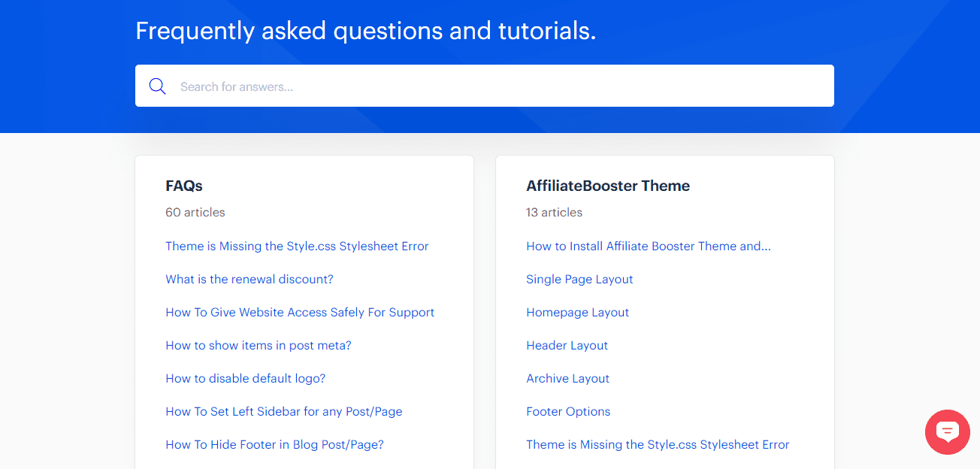Open the Footer Options article
The image size is (980, 469).
[x=568, y=412]
